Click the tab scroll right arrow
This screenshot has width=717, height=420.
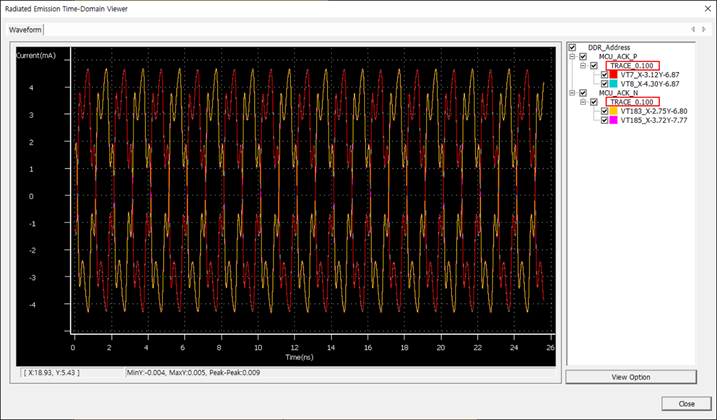[x=704, y=29]
